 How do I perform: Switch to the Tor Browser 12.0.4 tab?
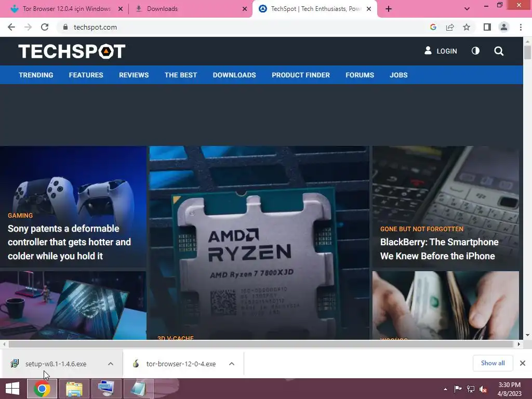click(66, 9)
